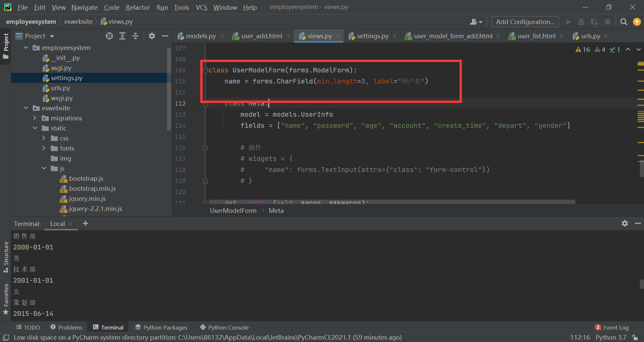Image resolution: width=644 pixels, height=342 pixels.
Task: Open the user account dropdown icon
Action: click(x=476, y=22)
